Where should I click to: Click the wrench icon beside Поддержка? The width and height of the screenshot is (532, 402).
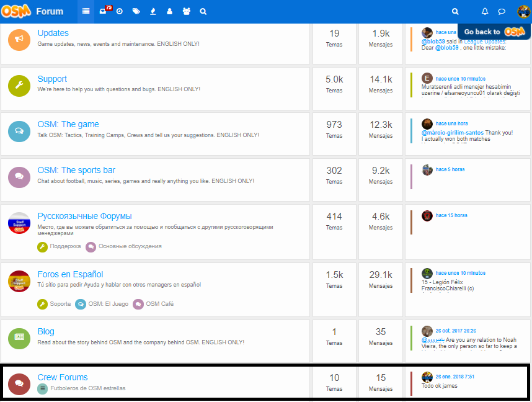click(42, 247)
